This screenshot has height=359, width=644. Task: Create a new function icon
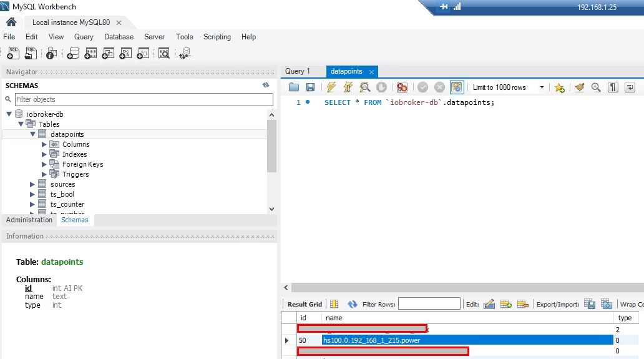[143, 53]
